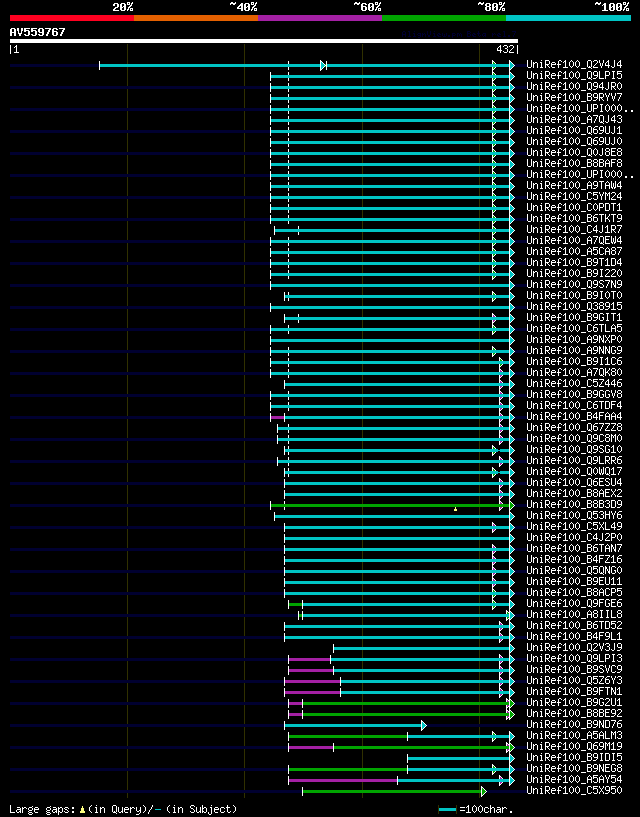Click the arrowhead ending the B9ND76 alignment
This screenshot has height=817, width=640.
click(424, 725)
